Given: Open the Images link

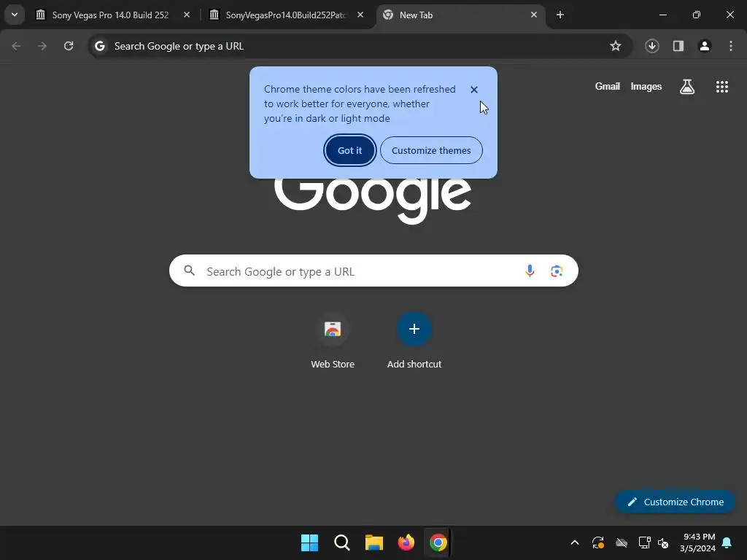Looking at the screenshot, I should [646, 87].
